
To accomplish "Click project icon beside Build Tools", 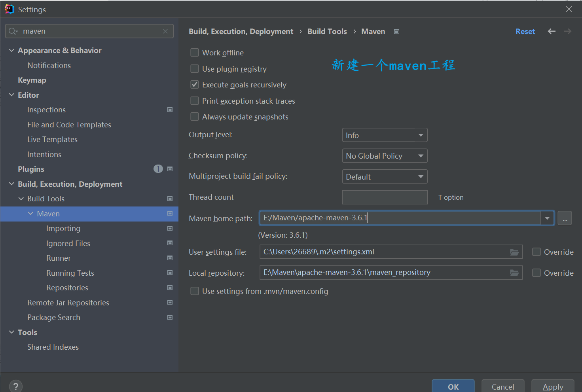I will (170, 199).
